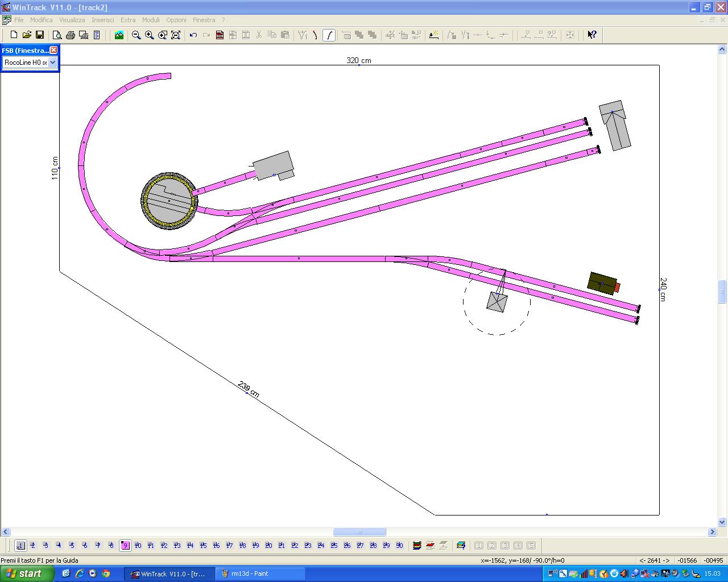Select the flexible track curve tool

[316, 35]
